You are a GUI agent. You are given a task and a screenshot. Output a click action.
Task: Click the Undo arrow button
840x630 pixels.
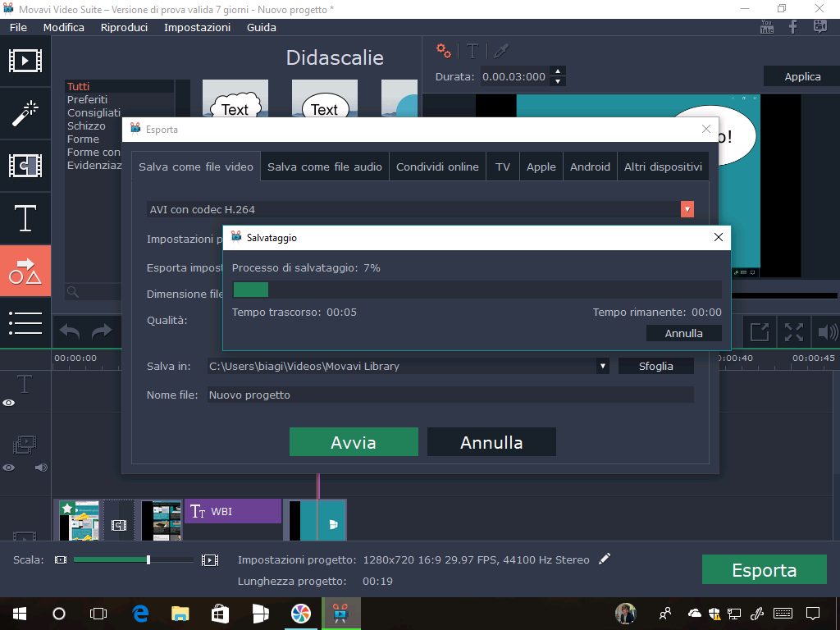coord(70,331)
